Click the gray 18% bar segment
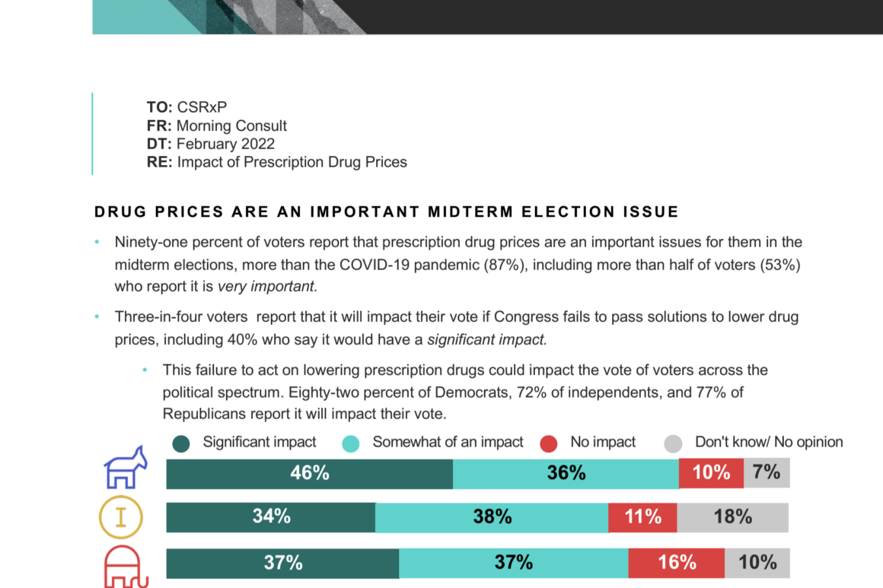The width and height of the screenshot is (883, 588). click(x=732, y=517)
